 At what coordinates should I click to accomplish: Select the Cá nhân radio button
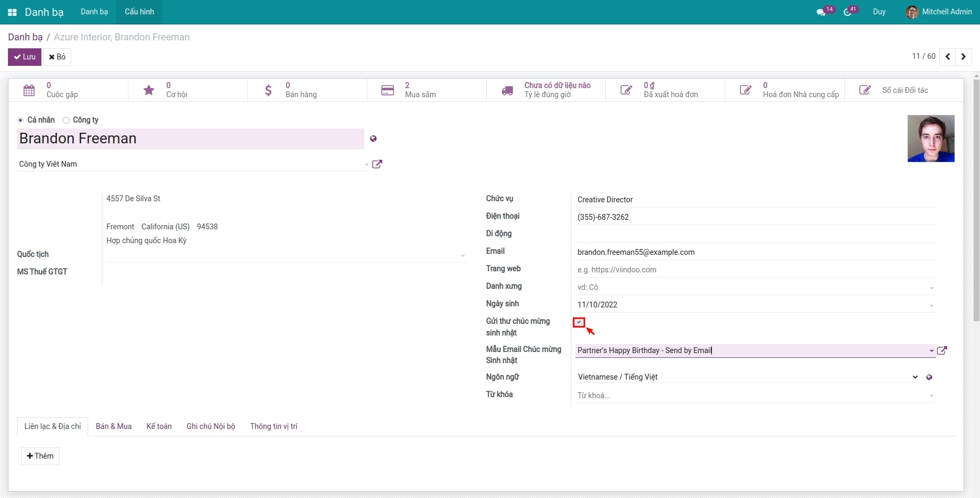coord(21,120)
